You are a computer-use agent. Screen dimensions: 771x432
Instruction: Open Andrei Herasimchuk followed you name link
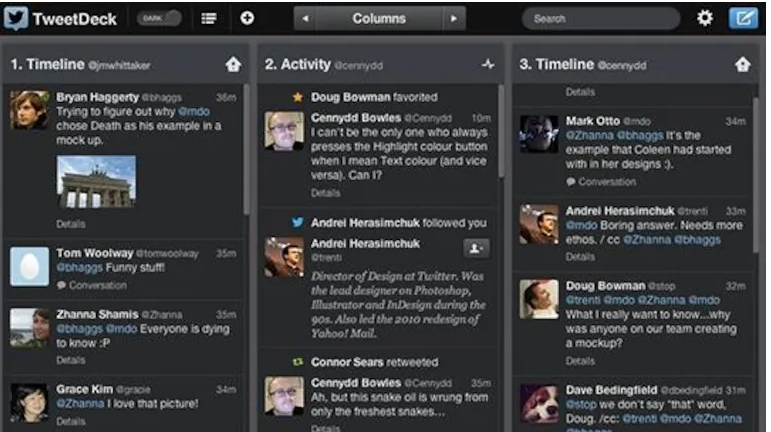click(x=365, y=223)
